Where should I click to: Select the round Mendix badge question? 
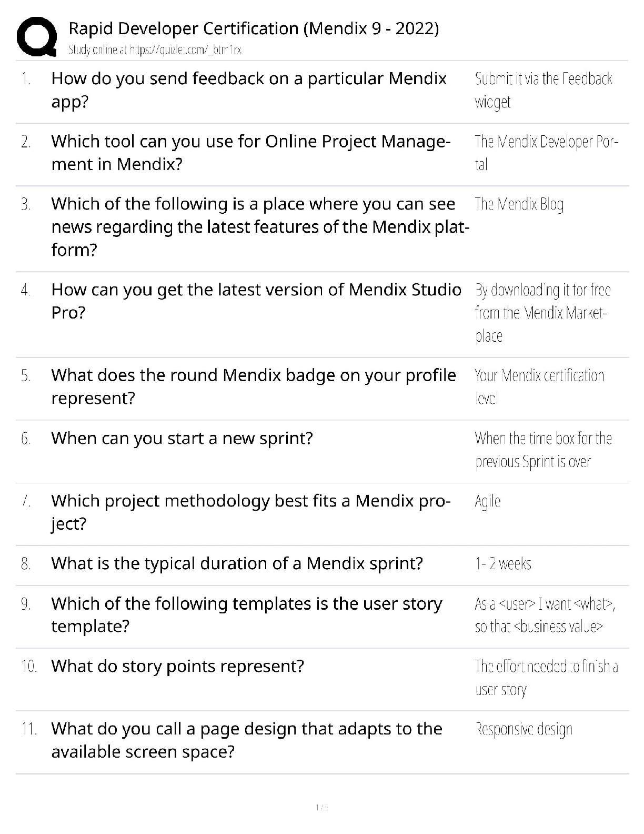pos(254,386)
